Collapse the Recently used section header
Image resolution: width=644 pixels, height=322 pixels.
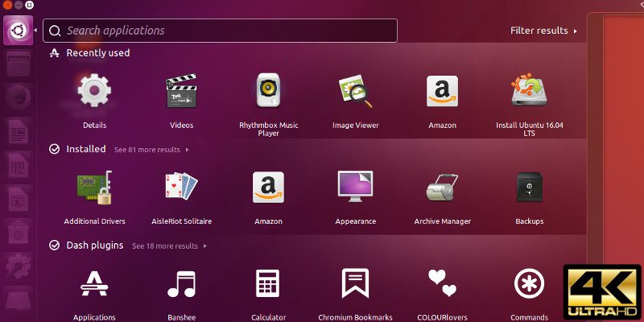(x=89, y=53)
